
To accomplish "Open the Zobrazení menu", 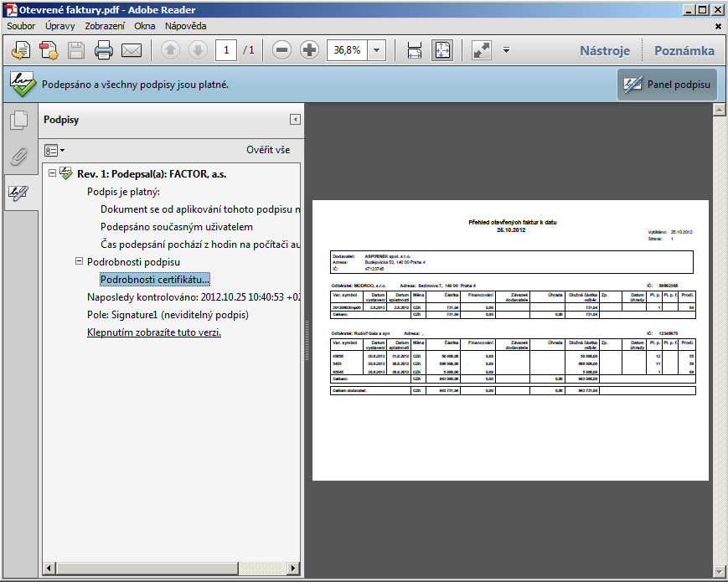I will tap(105, 26).
